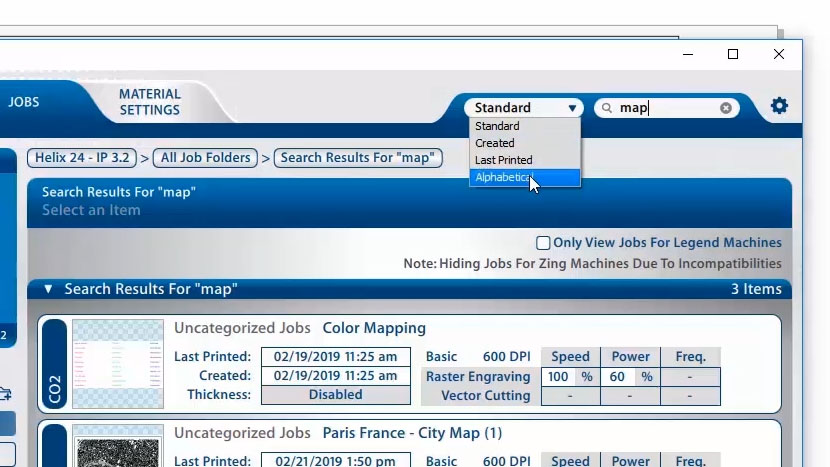830x467 pixels.
Task: Open the Paris France City Map thumbnail
Action: [117, 448]
